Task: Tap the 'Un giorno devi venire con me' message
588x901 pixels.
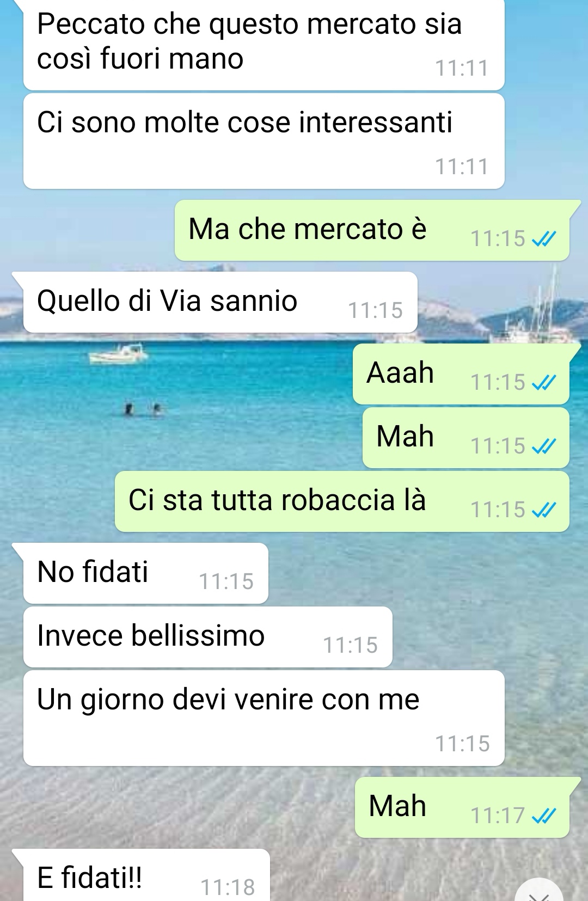Action: [264, 718]
